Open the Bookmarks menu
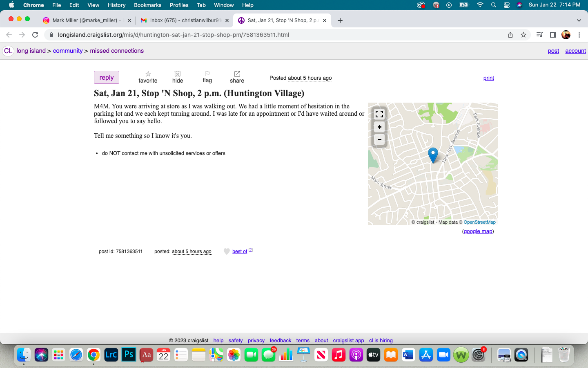 147,5
